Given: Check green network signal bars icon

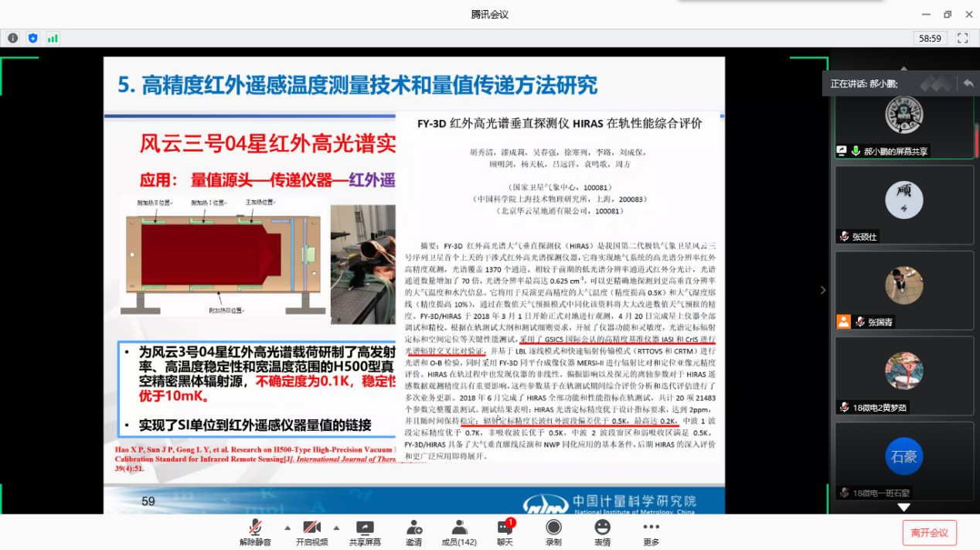Looking at the screenshot, I should click(x=53, y=38).
